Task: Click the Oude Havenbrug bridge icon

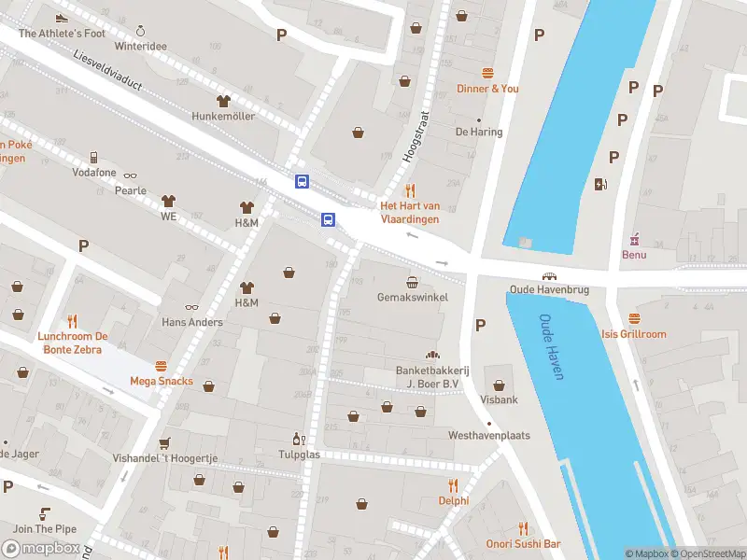Action: pyautogui.click(x=549, y=276)
